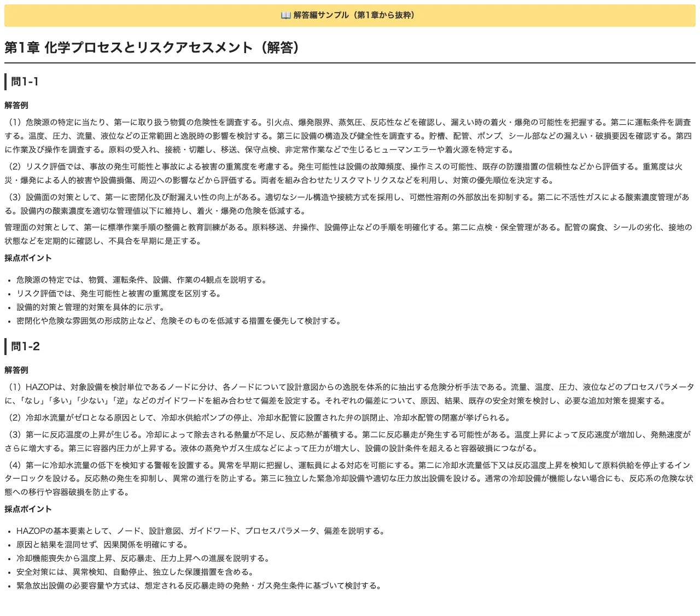Viewport: 700px width, 616px height.
Task: Click the bullet starting 冷却機能喪失から温度上昇
Action: click(x=144, y=558)
